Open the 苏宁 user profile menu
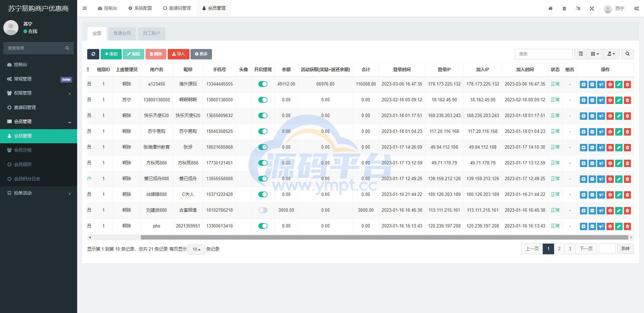Viewport: 644px width, 313px height. (614, 9)
